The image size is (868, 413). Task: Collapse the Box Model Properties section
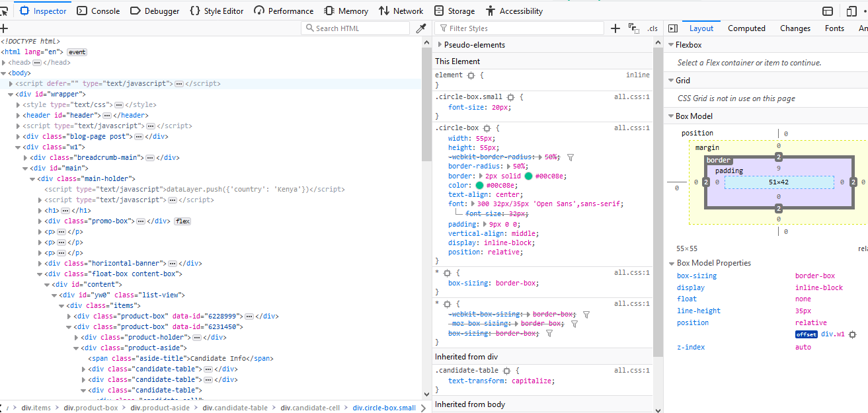tap(672, 263)
